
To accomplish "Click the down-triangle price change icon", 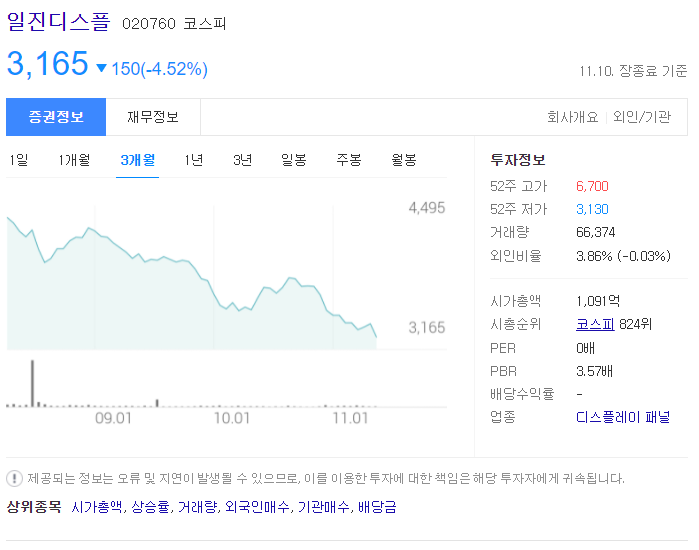I will pyautogui.click(x=102, y=68).
